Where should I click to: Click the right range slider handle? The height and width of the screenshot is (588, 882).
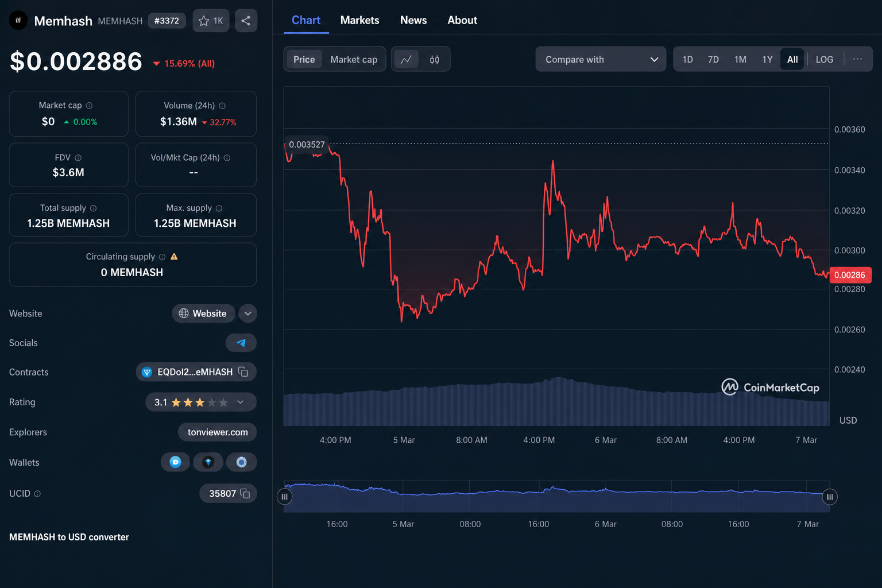coord(830,497)
